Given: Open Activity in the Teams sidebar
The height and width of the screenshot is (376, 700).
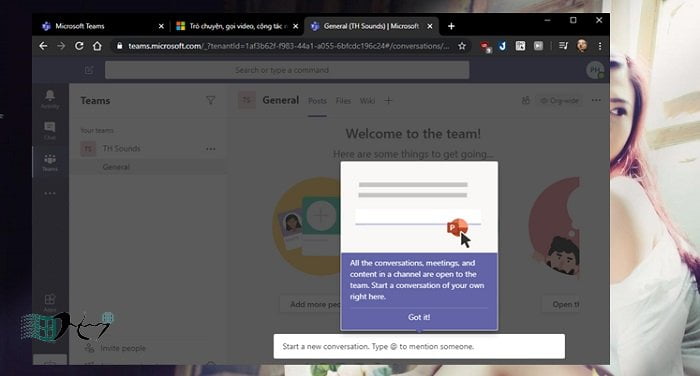Looking at the screenshot, I should pos(50,99).
